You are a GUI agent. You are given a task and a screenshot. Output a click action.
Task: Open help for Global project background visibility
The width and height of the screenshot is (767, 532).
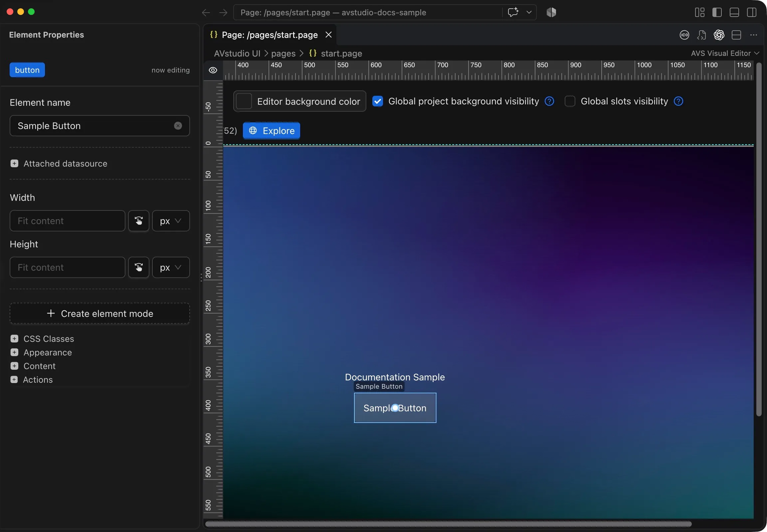coord(549,101)
